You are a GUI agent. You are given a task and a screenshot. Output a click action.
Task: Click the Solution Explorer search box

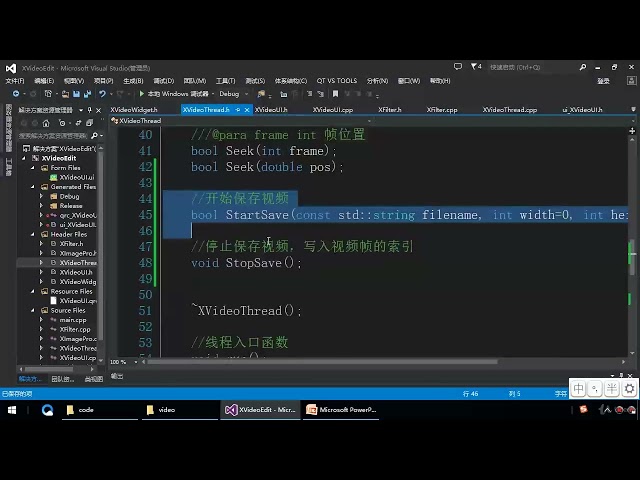point(53,136)
